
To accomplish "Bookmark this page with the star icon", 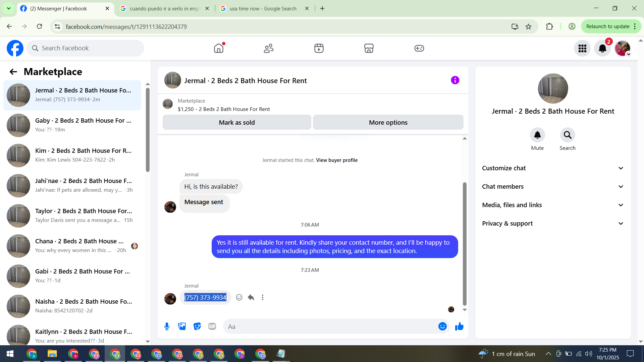I will tap(529, 26).
